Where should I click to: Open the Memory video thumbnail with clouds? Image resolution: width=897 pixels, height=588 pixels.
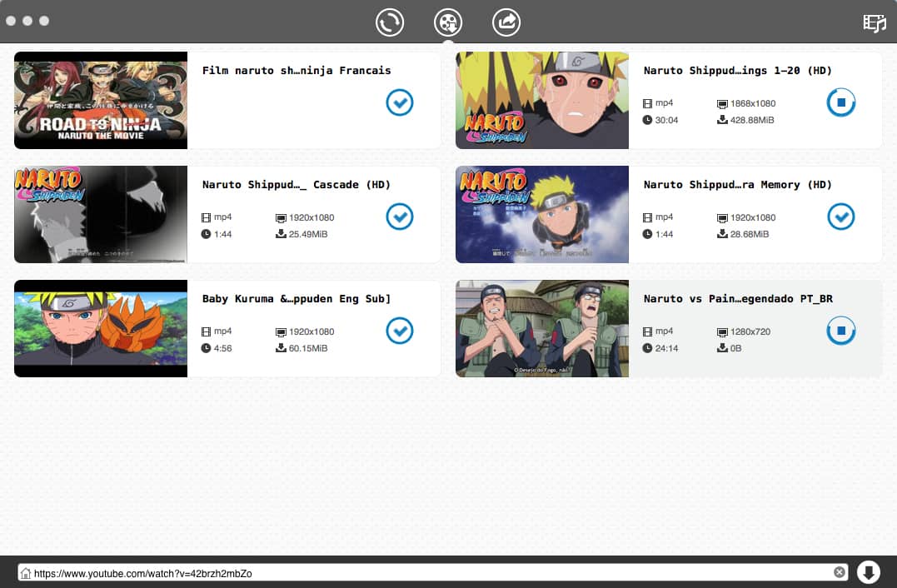point(541,215)
